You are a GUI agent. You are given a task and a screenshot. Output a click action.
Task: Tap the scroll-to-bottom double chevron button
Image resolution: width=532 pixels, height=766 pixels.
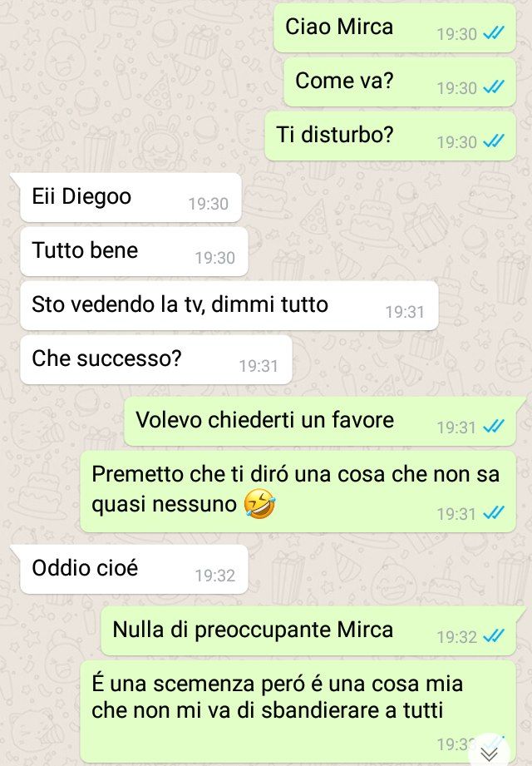[x=490, y=753]
